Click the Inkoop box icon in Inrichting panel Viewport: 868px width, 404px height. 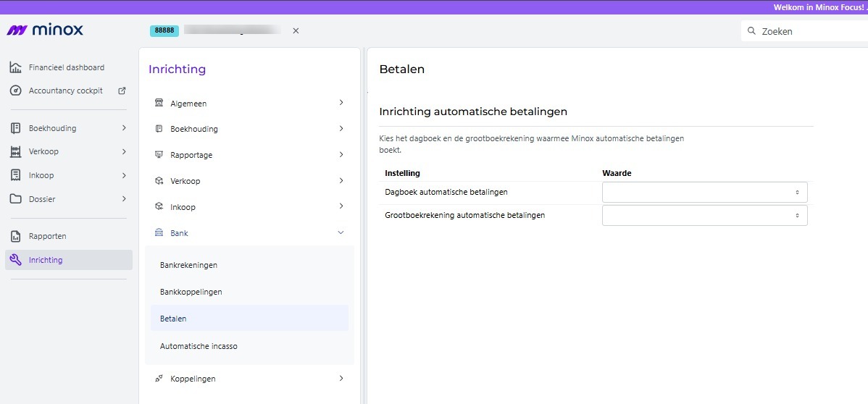point(159,206)
